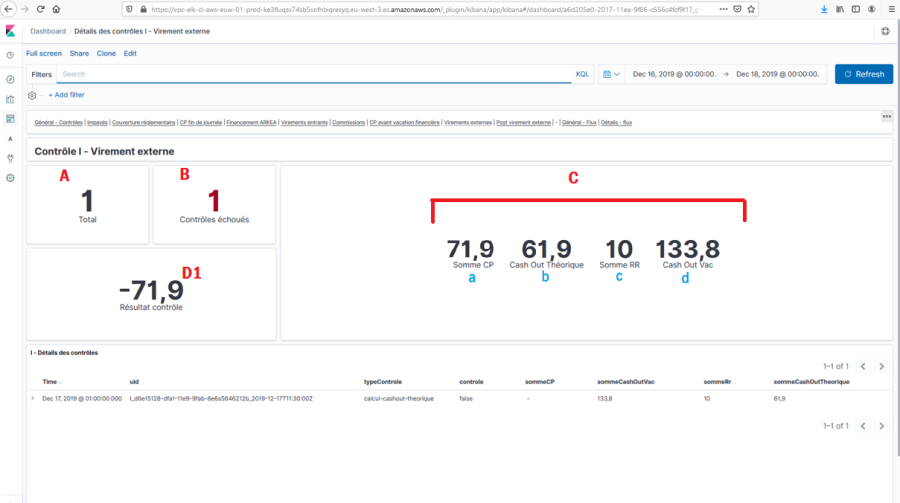Open the panel options three-dots menu
The image size is (900, 503).
click(x=886, y=116)
